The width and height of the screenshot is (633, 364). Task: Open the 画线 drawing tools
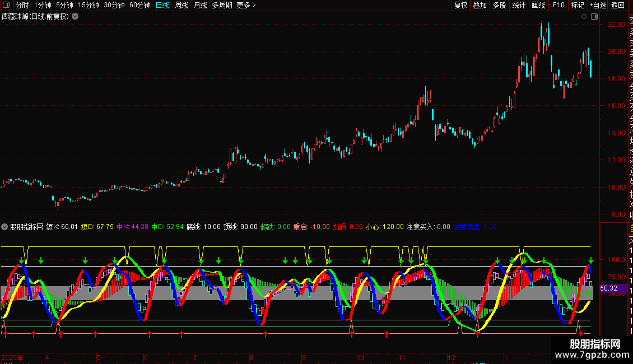click(x=538, y=5)
